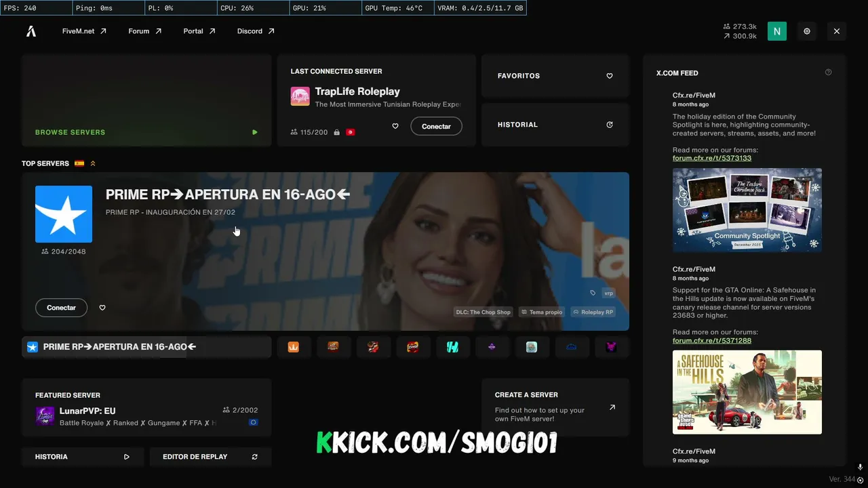Screen dimensions: 868x488
Task: Favorite TrapLife Roleplay with the heart
Action: click(395, 126)
